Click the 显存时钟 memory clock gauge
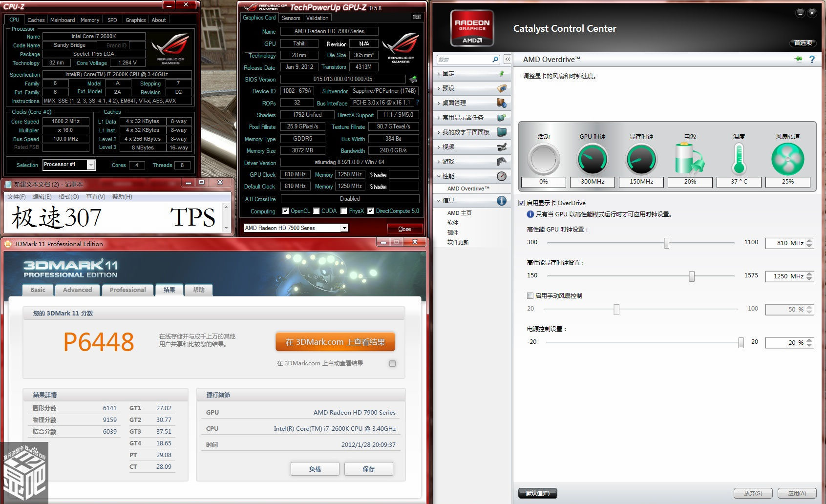The image size is (826, 504). coord(641,159)
